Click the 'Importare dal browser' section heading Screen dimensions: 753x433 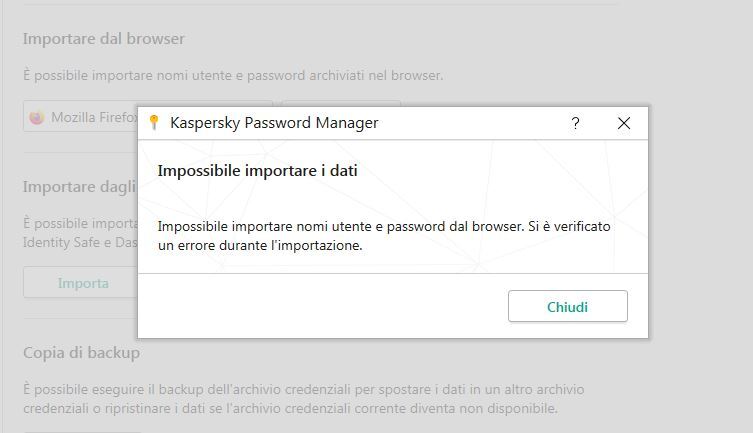(x=104, y=39)
